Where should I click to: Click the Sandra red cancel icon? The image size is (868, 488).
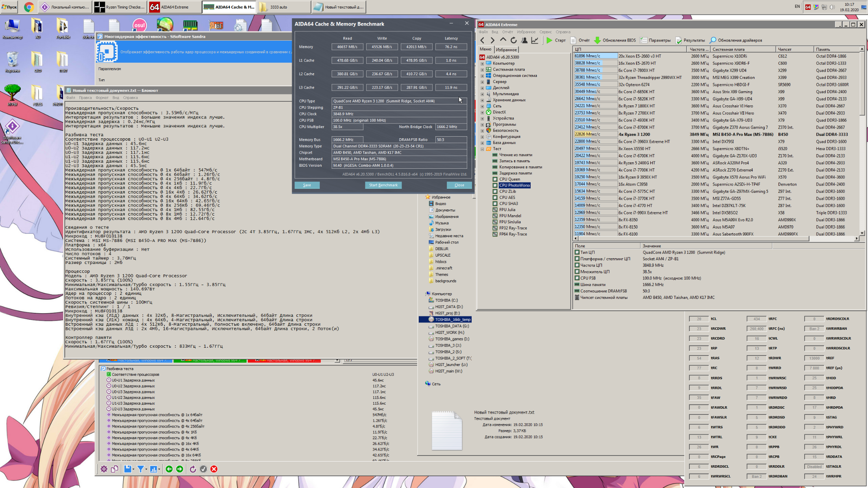214,469
